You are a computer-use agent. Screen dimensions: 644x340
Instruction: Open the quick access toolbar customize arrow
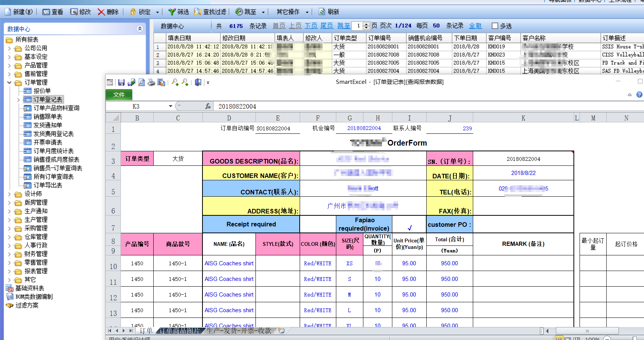coord(208,83)
